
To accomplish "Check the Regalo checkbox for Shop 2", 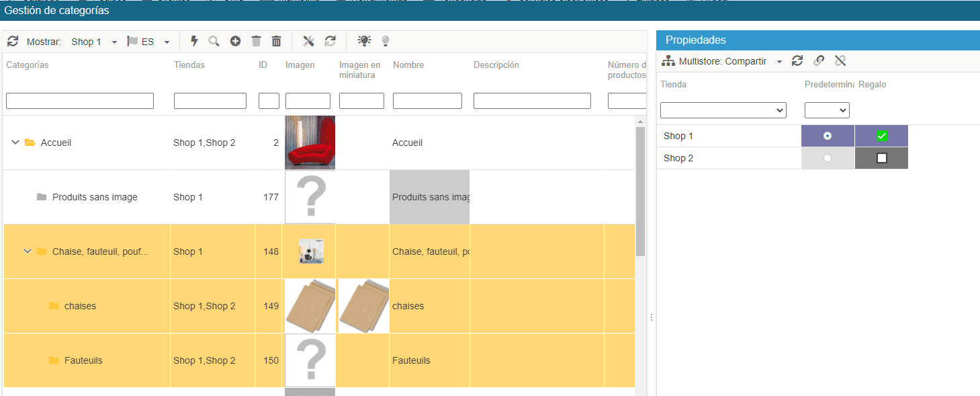I will click(x=882, y=158).
